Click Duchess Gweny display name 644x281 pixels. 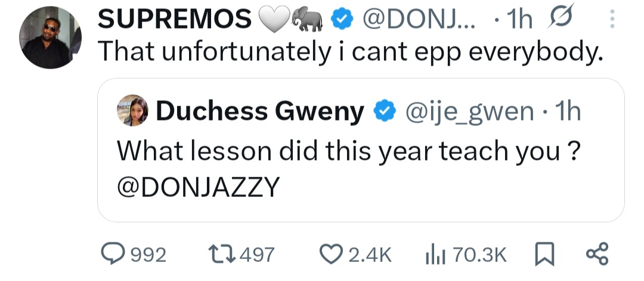coord(259,111)
